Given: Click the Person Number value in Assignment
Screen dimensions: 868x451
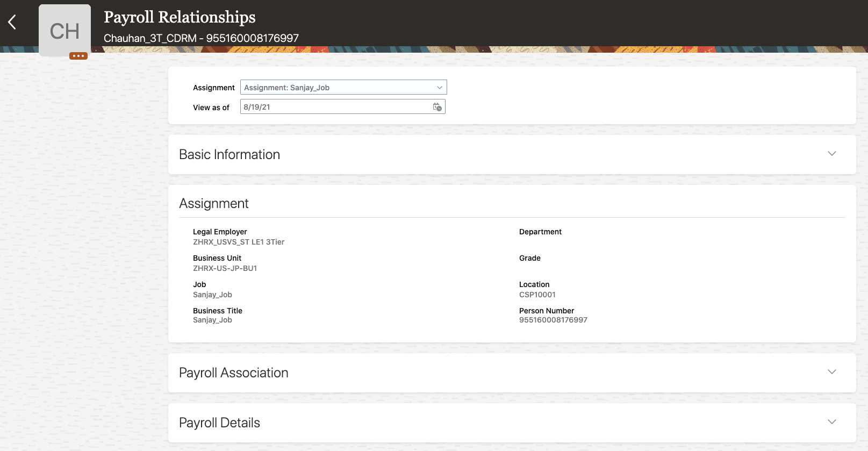Looking at the screenshot, I should (553, 320).
